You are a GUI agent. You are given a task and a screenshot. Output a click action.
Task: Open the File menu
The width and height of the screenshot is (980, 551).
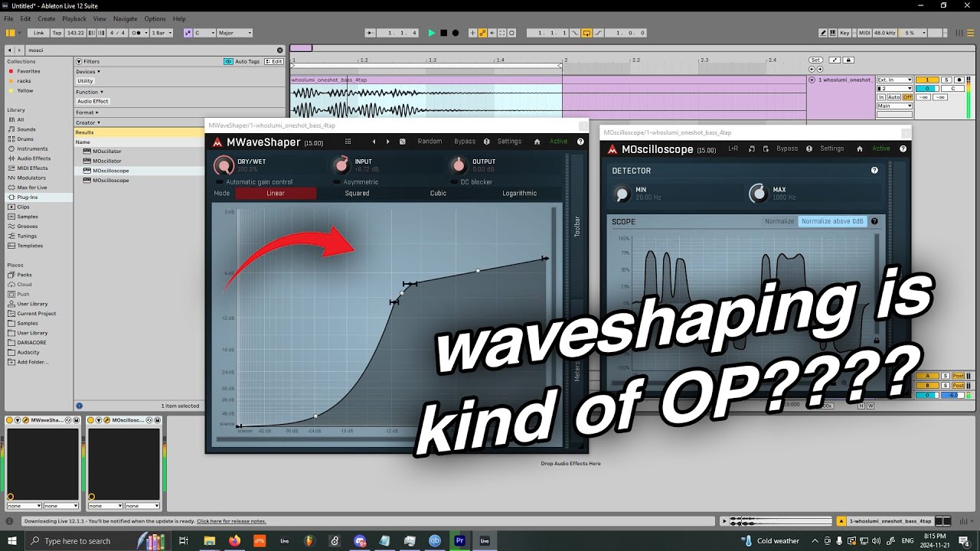tap(8, 18)
